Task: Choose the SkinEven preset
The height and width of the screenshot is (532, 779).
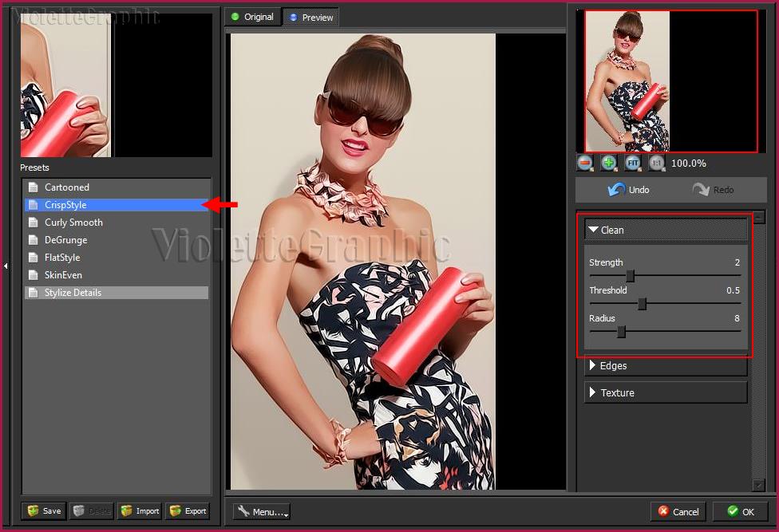Action: tap(63, 275)
